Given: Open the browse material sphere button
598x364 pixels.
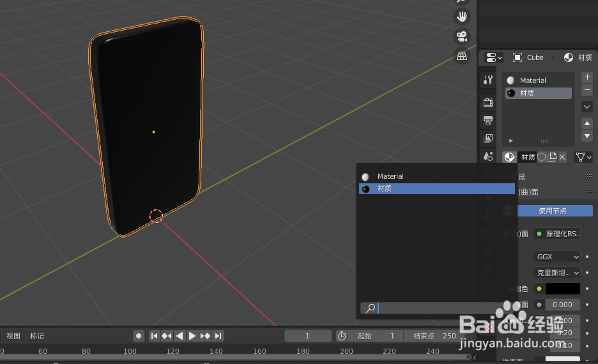Looking at the screenshot, I should [x=510, y=157].
